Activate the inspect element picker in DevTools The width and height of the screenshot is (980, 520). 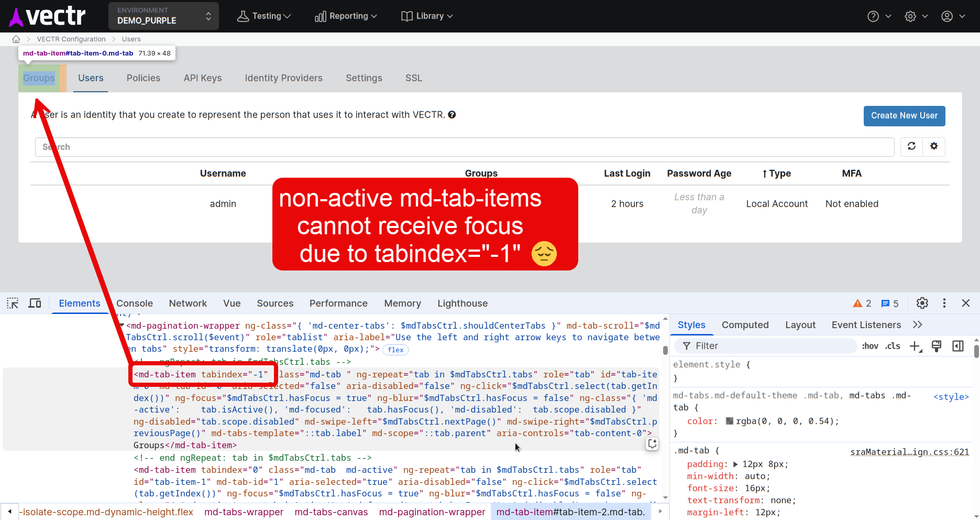coord(13,303)
